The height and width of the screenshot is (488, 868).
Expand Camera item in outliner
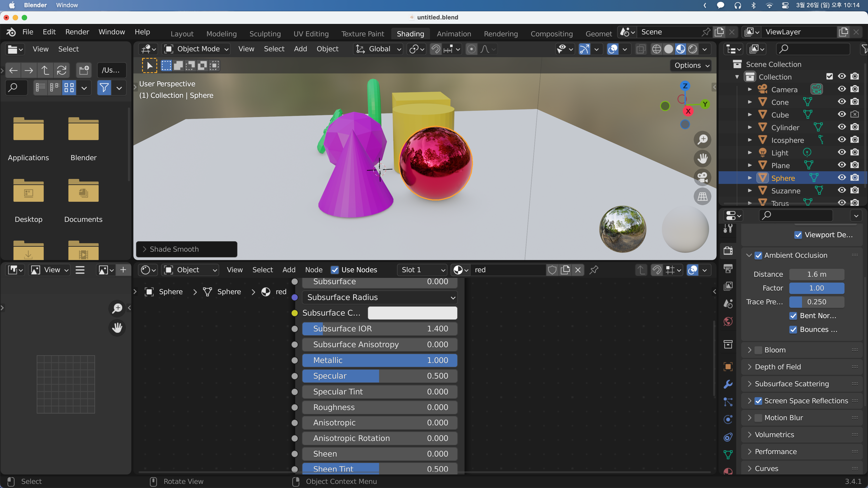coord(750,89)
